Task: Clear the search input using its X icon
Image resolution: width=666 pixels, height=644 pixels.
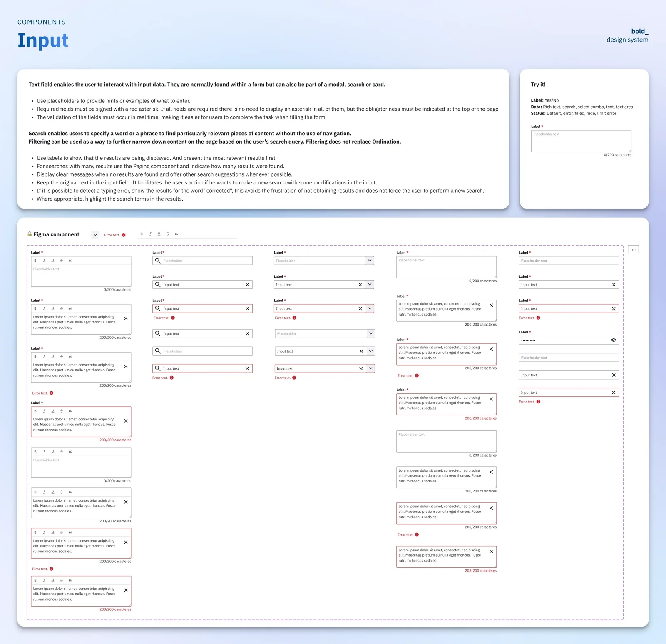Action: 247,284
